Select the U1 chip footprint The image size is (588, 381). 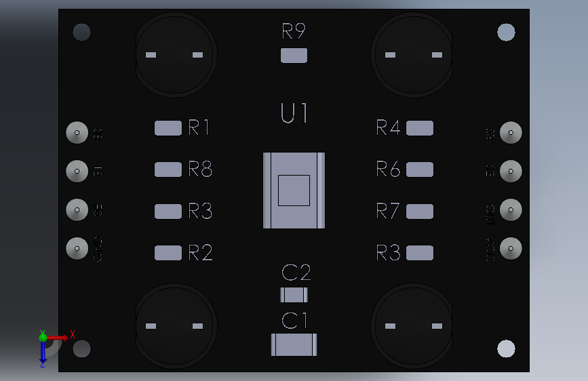[x=294, y=190]
